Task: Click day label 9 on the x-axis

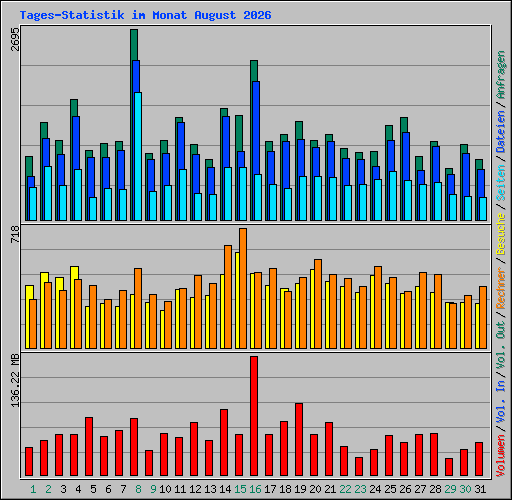Action: pyautogui.click(x=153, y=489)
